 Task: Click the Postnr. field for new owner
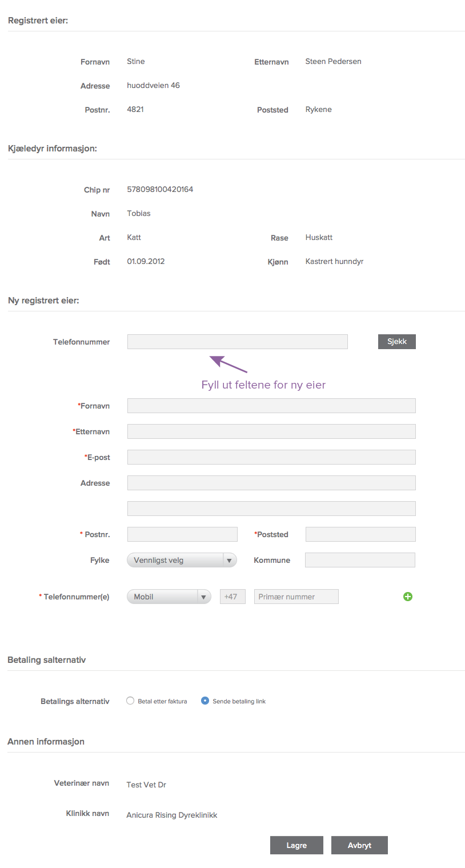(x=182, y=534)
